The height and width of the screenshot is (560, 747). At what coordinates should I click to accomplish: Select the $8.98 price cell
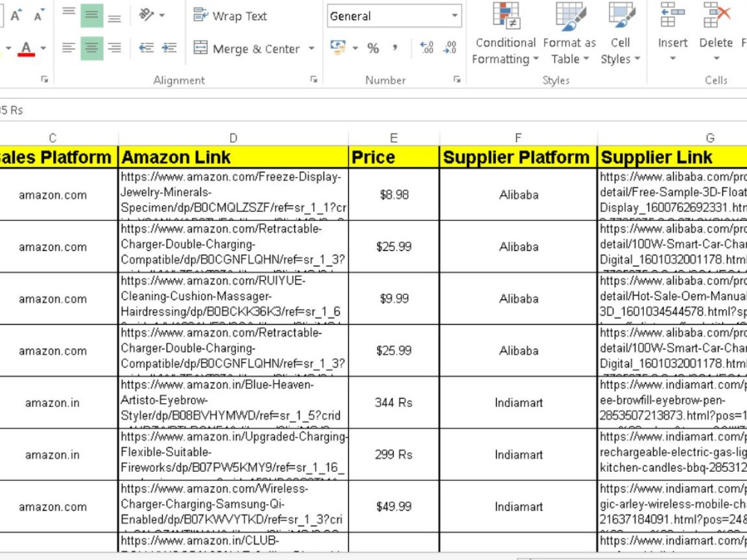(x=394, y=195)
